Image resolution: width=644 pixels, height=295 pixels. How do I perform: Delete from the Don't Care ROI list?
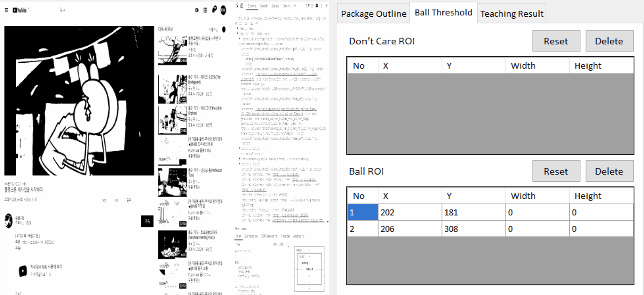click(609, 41)
